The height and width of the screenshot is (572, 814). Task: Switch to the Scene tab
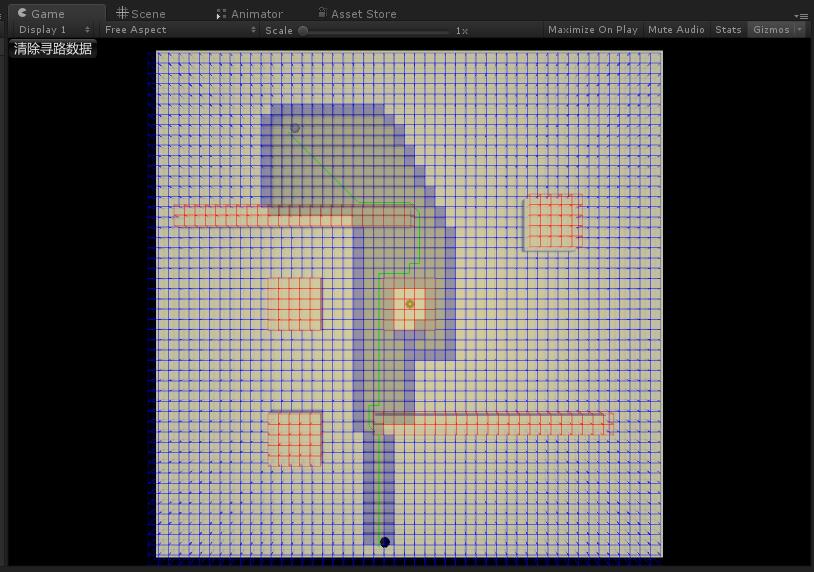point(140,14)
